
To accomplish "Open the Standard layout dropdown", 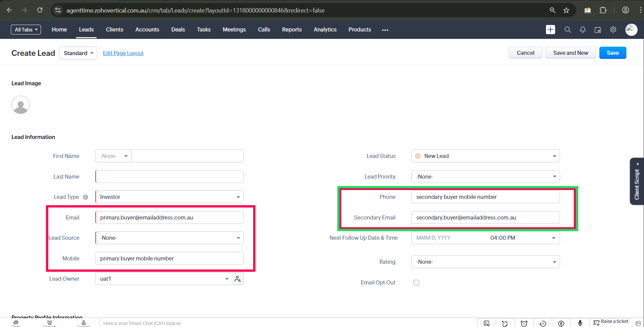I will (78, 53).
